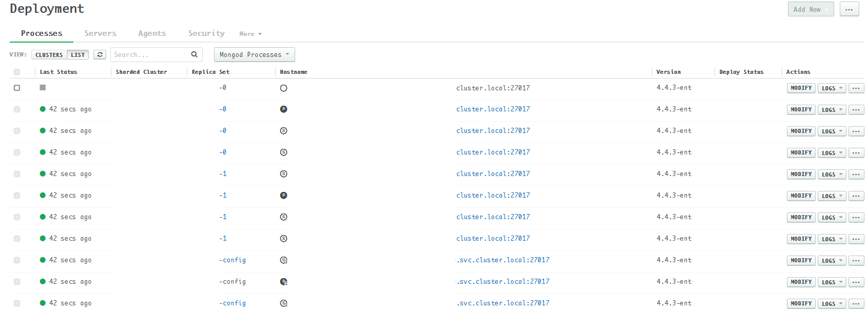The height and width of the screenshot is (311, 868).
Task: Click the primary icon in the -config replica set
Action: (283, 282)
